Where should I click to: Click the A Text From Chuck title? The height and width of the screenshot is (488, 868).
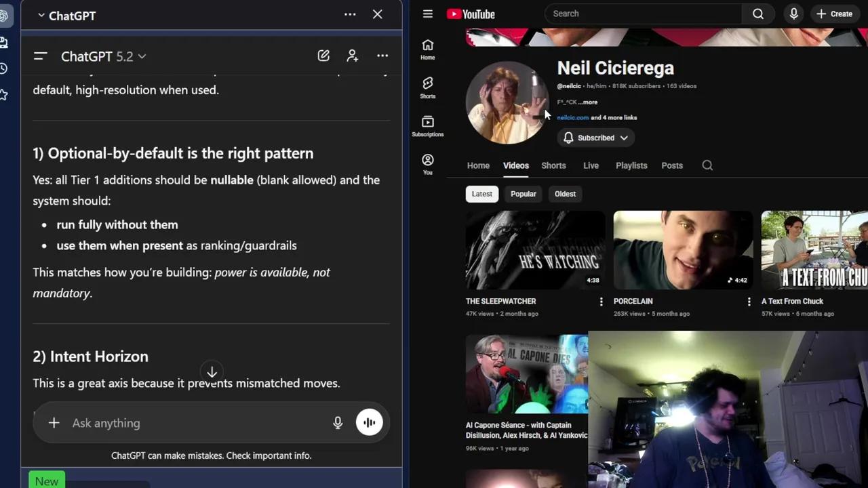pyautogui.click(x=792, y=301)
